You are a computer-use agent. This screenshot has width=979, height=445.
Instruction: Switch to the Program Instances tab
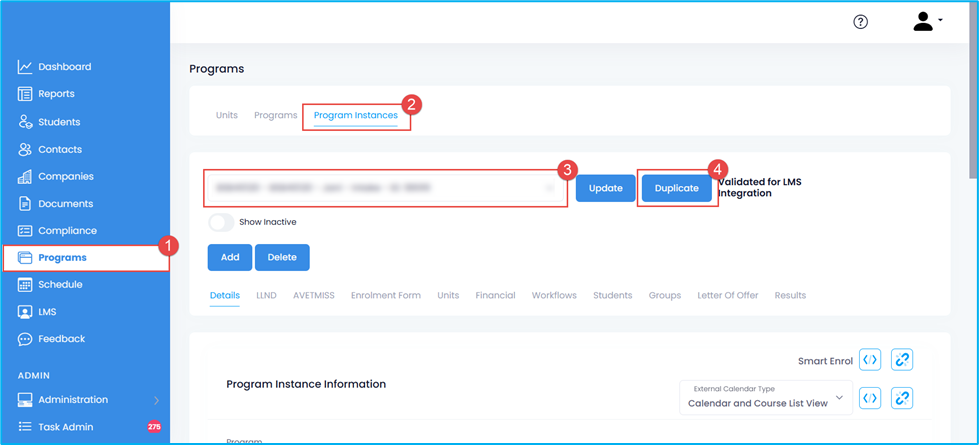355,116
